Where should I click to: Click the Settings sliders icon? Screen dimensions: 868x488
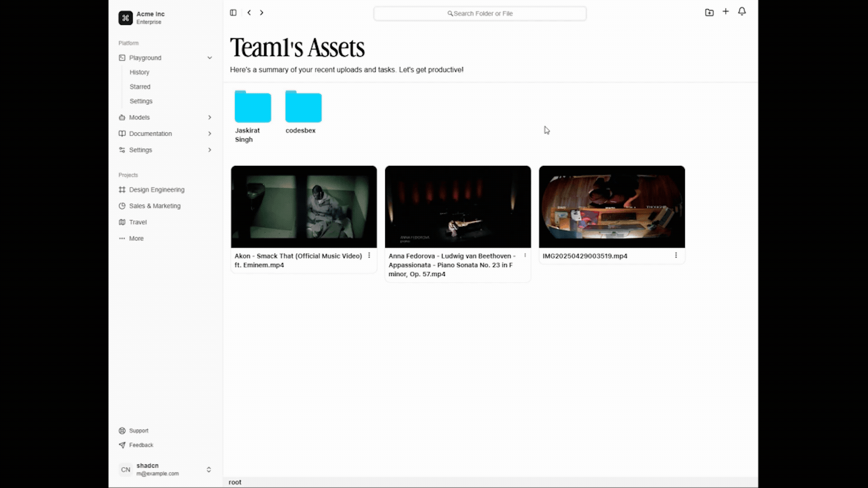coord(122,150)
